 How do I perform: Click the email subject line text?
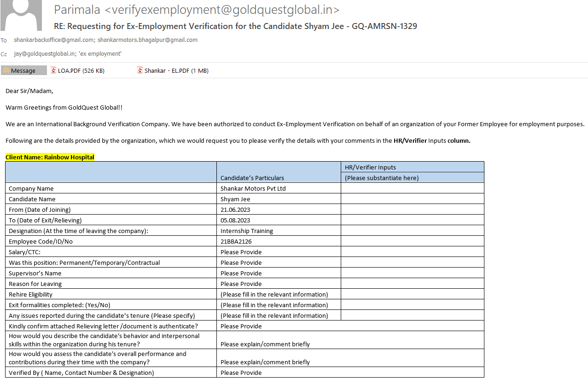pos(236,26)
